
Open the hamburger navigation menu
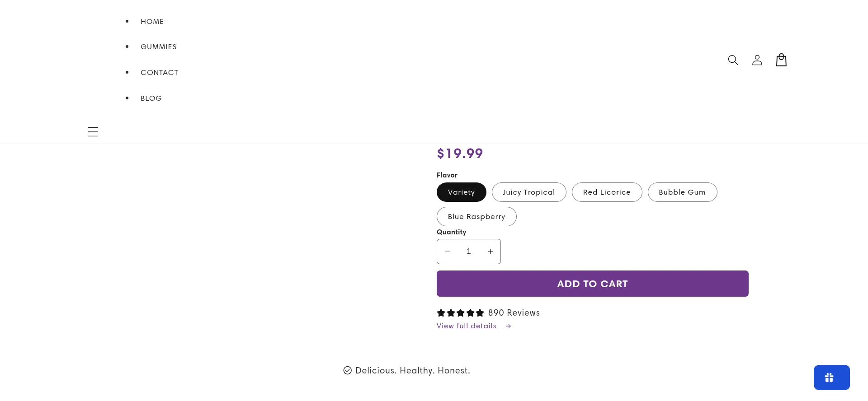tap(93, 131)
